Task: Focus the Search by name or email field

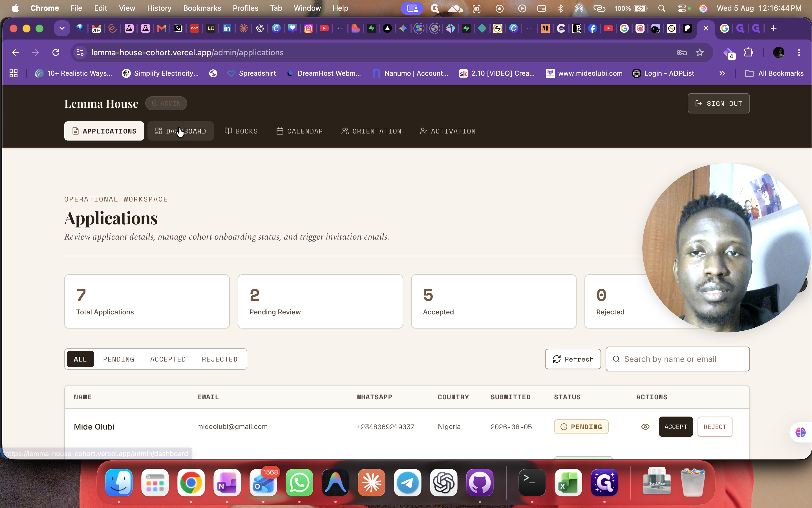Action: click(678, 359)
